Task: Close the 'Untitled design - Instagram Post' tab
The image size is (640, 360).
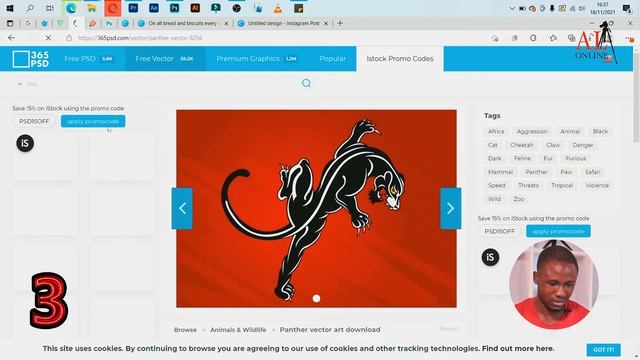Action: 326,24
